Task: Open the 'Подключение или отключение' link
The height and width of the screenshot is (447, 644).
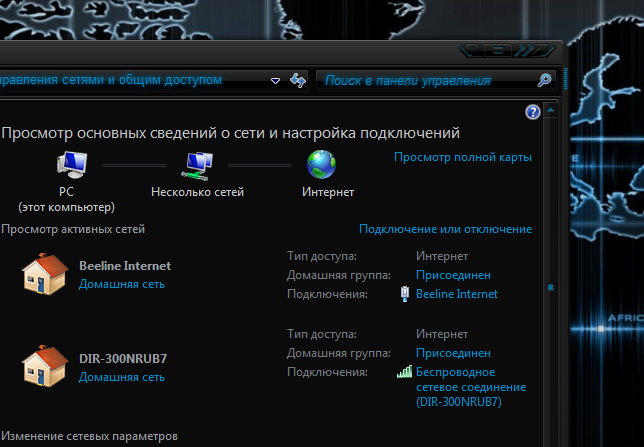Action: pos(446,229)
